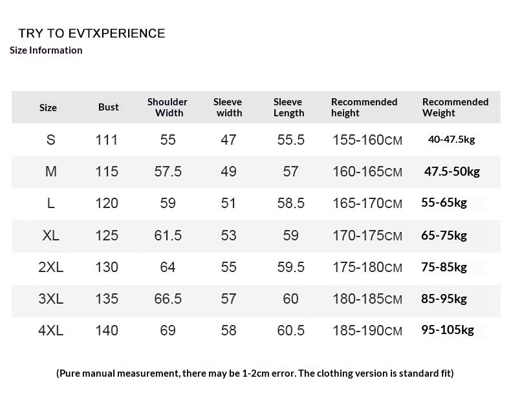The width and height of the screenshot is (511, 420).
Task: Select the '47.5-50kg' recommended weight cell
Action: click(452, 171)
